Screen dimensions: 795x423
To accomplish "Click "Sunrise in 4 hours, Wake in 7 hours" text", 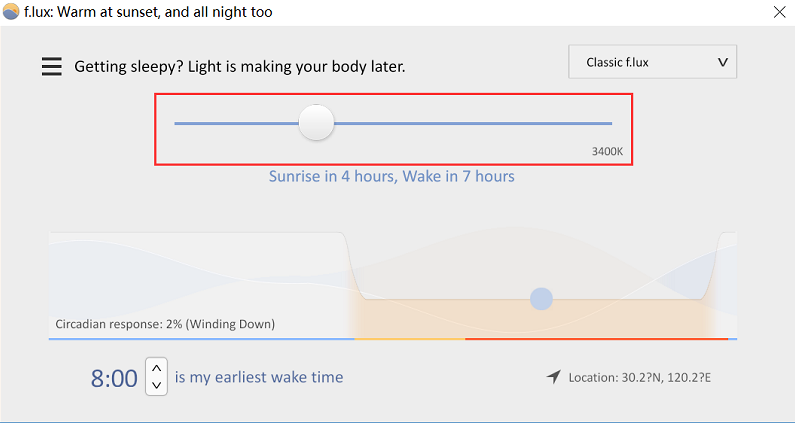I will tap(391, 177).
